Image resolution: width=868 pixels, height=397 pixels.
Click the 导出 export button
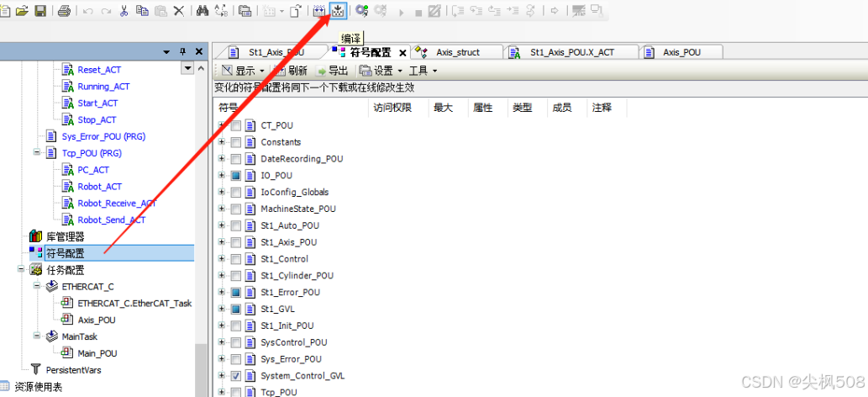pyautogui.click(x=333, y=71)
